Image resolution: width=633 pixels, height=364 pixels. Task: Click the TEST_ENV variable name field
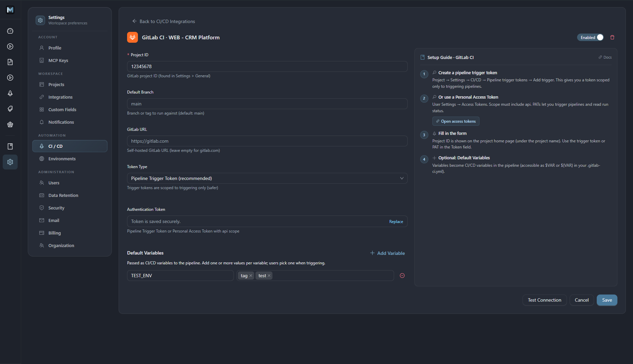click(x=180, y=276)
